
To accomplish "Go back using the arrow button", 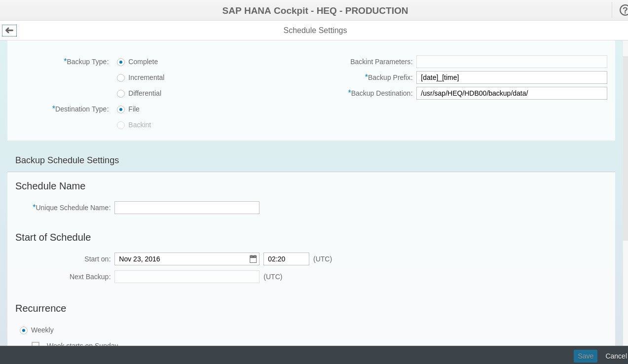I will click(x=9, y=30).
